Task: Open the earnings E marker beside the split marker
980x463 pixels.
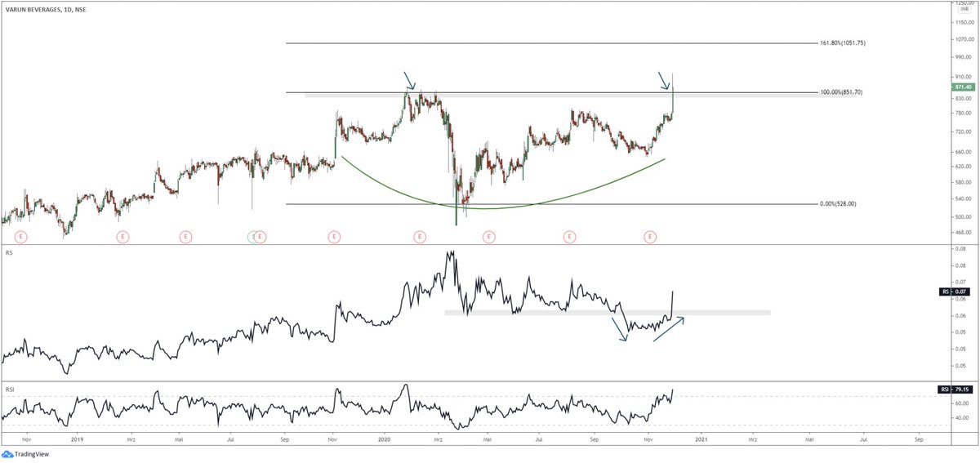Action: point(261,237)
